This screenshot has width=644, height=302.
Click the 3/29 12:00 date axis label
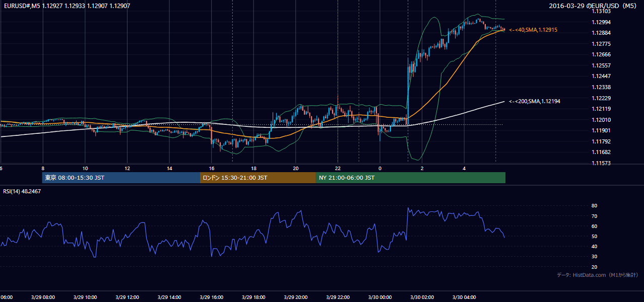point(127,297)
